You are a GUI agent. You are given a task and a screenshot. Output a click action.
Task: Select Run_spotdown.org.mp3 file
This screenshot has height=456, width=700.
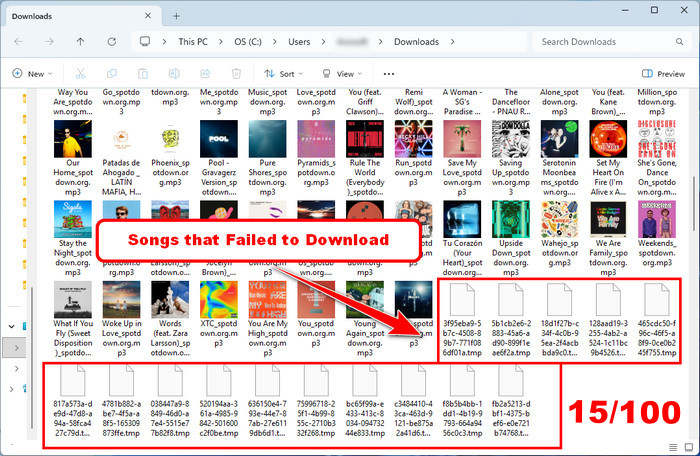[413, 154]
